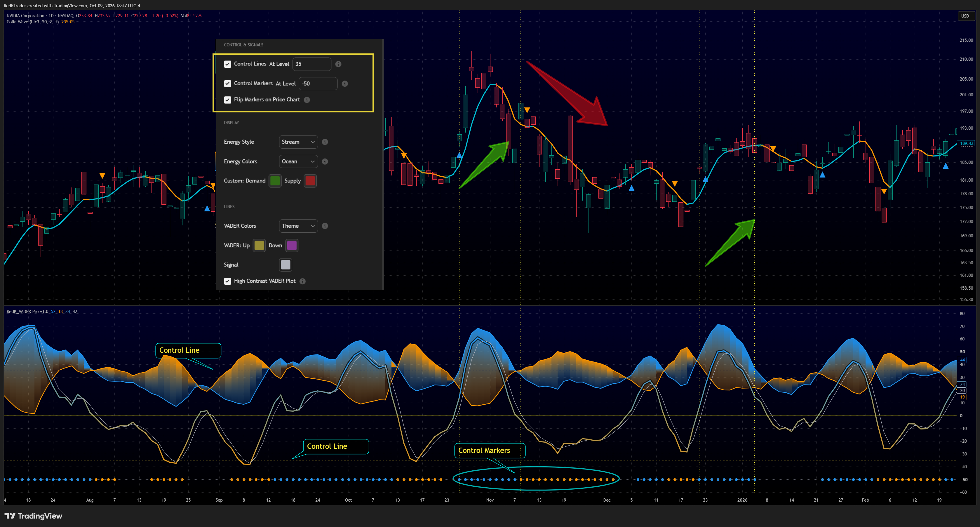This screenshot has width=980, height=527.
Task: Open the VADER Colors dropdown set to Theme
Action: pos(298,226)
